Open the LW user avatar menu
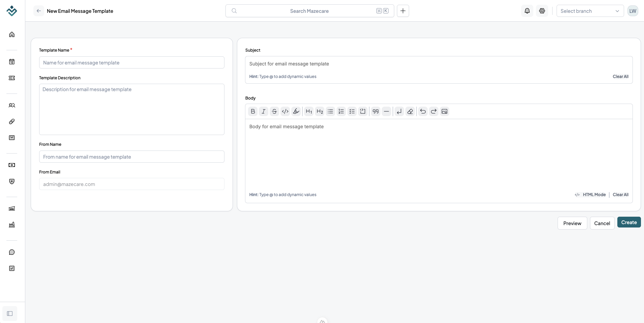 (x=633, y=11)
